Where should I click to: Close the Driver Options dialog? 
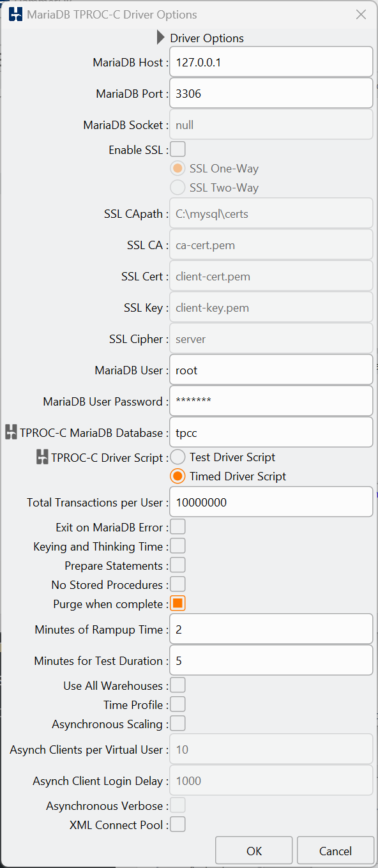click(x=361, y=14)
